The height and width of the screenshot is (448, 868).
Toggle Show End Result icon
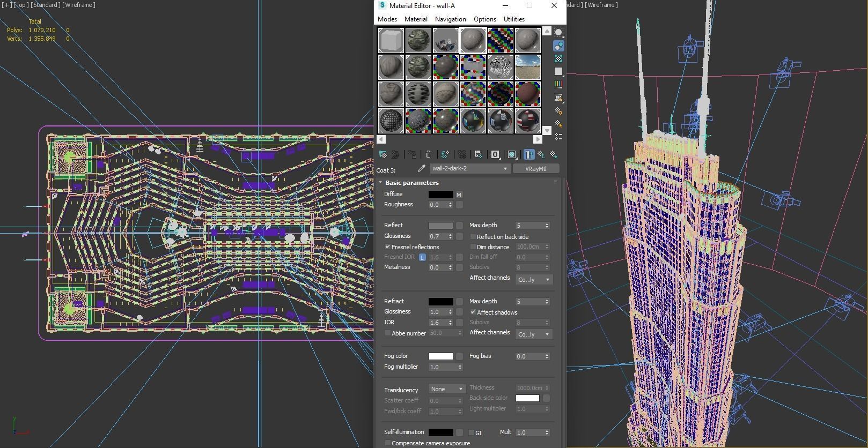529,154
